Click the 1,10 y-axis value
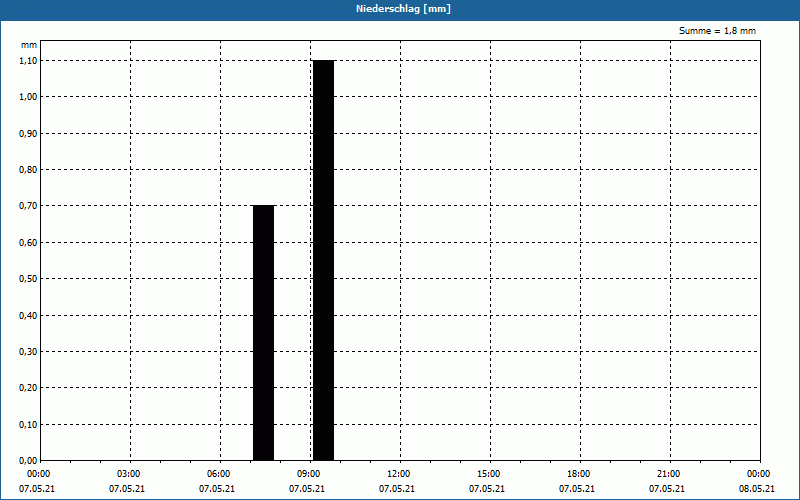The height and width of the screenshot is (500, 800). (28, 61)
